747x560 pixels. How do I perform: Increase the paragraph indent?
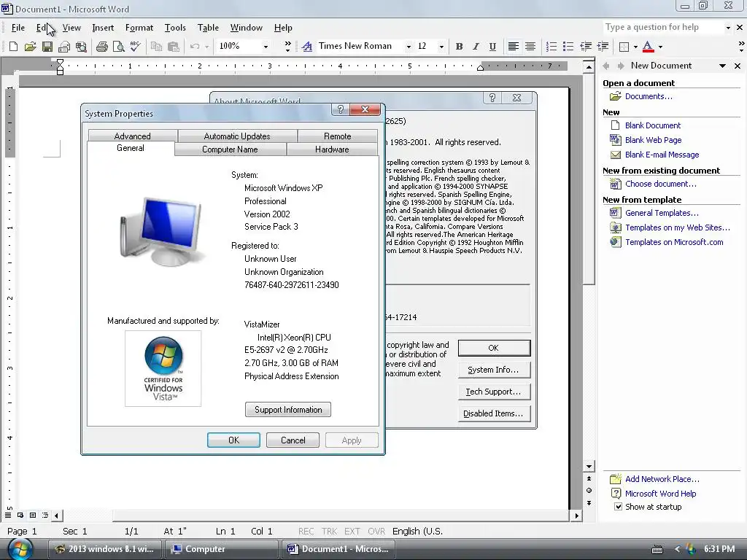[603, 46]
